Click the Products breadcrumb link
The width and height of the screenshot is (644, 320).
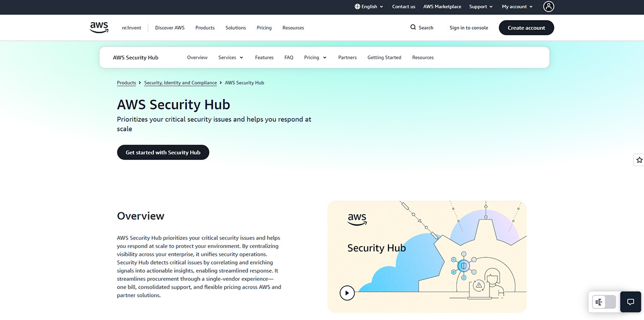(126, 83)
